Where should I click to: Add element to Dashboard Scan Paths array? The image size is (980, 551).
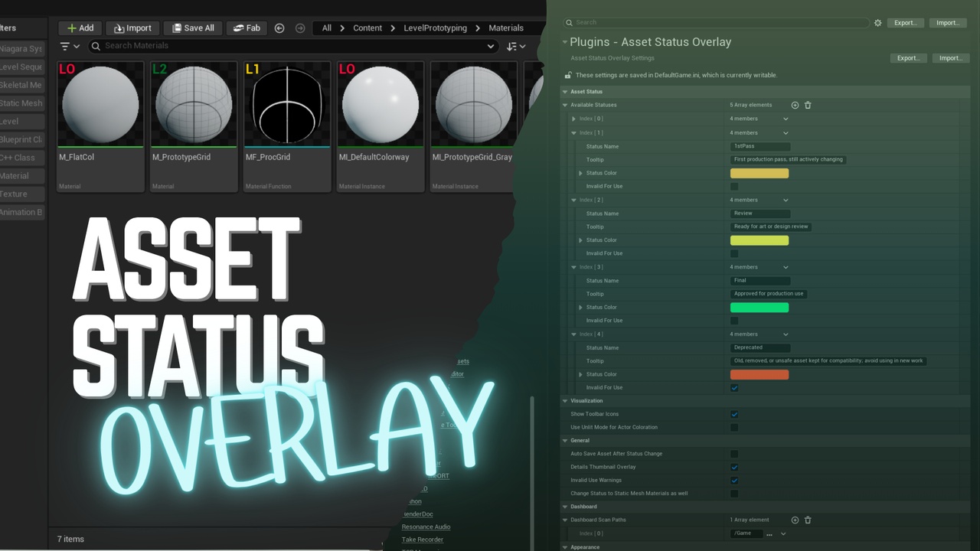795,520
